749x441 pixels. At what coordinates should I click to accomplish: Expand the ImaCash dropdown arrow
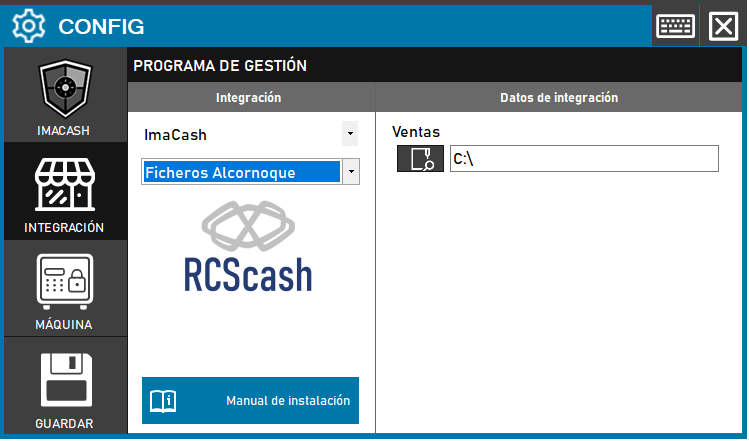[x=349, y=133]
